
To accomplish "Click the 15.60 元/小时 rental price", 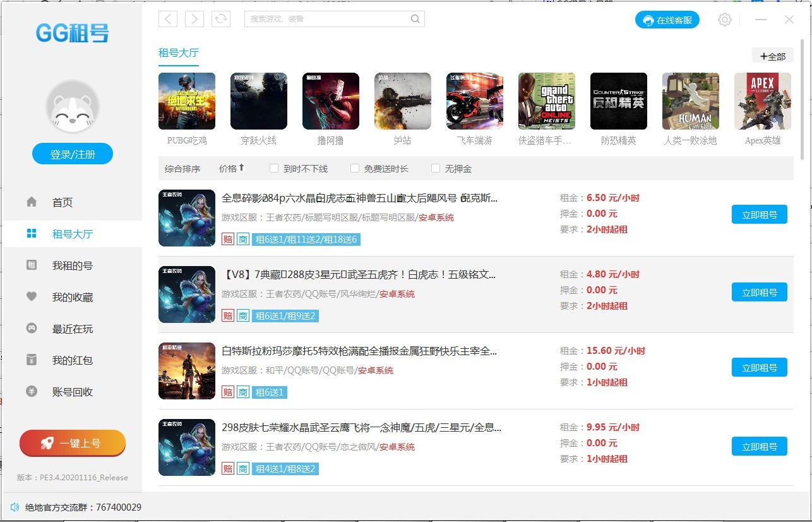I will [616, 351].
